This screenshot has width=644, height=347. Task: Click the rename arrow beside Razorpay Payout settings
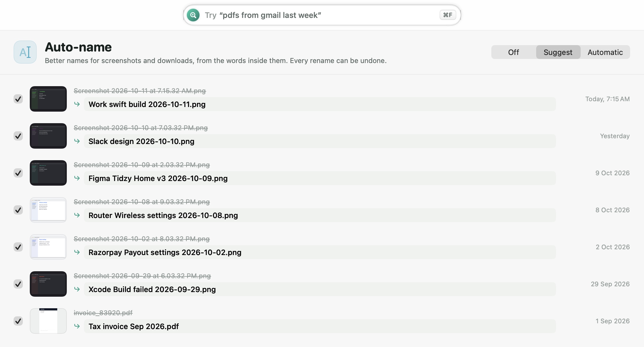[x=77, y=252]
